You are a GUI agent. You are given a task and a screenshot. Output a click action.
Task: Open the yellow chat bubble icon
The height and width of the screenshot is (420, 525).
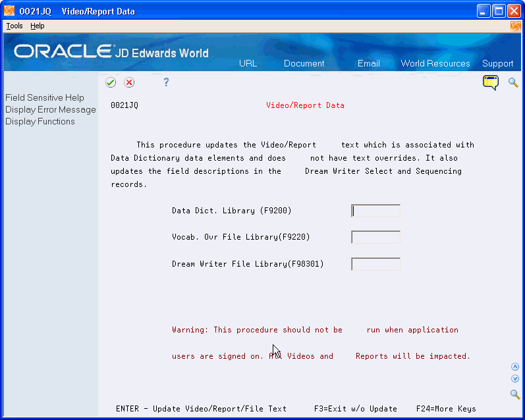(491, 83)
